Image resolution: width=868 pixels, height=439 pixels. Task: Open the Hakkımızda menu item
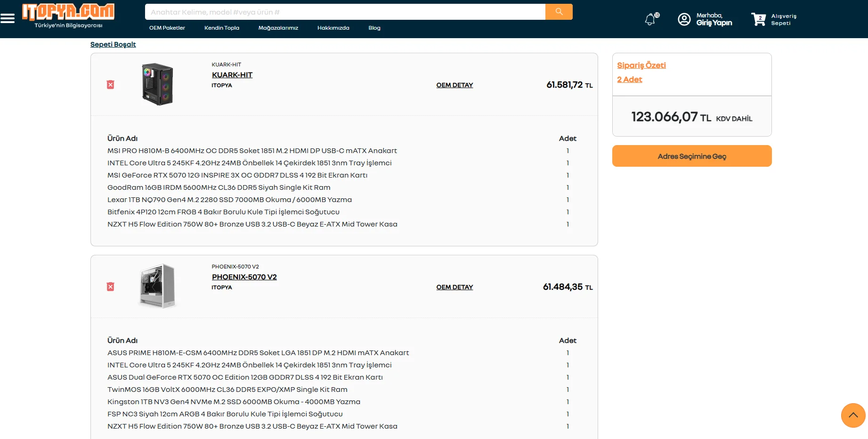coord(333,28)
